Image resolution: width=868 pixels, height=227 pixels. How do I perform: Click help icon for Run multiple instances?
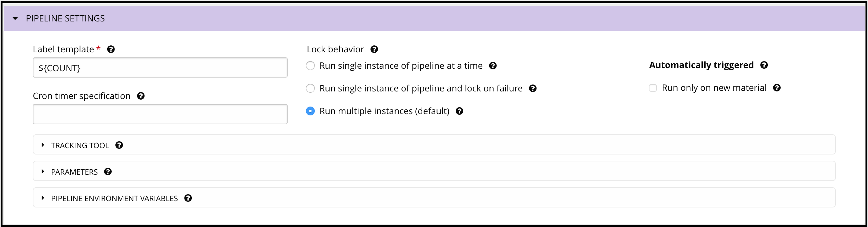coord(459,111)
